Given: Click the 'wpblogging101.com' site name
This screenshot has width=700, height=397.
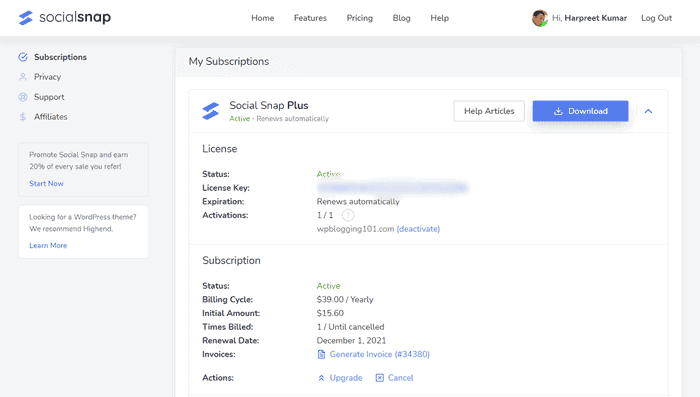Looking at the screenshot, I should [x=355, y=229].
